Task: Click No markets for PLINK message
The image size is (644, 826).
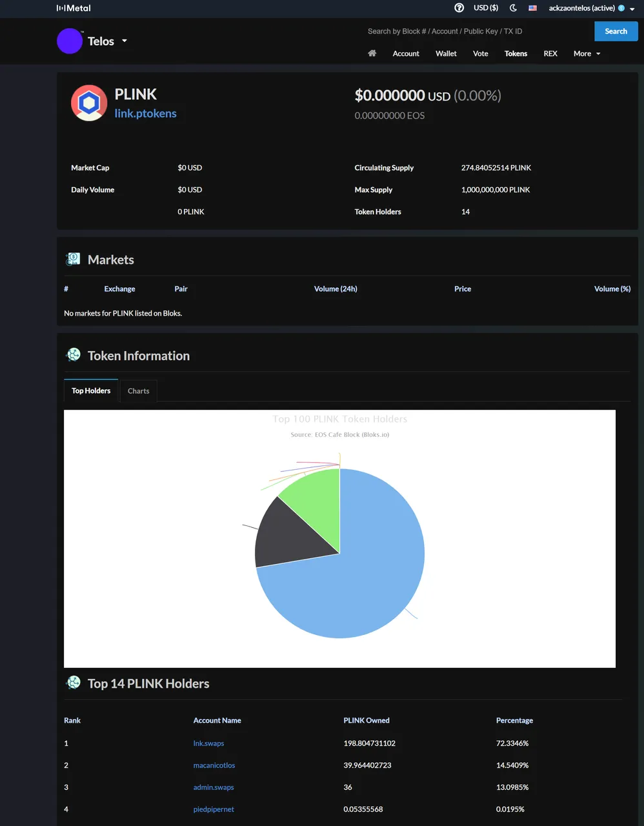Action: tap(123, 314)
